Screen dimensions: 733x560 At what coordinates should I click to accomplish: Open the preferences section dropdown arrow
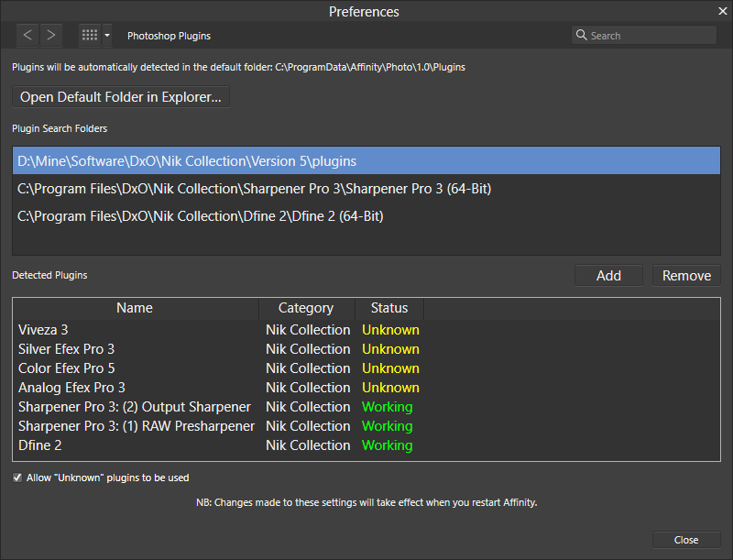107,36
